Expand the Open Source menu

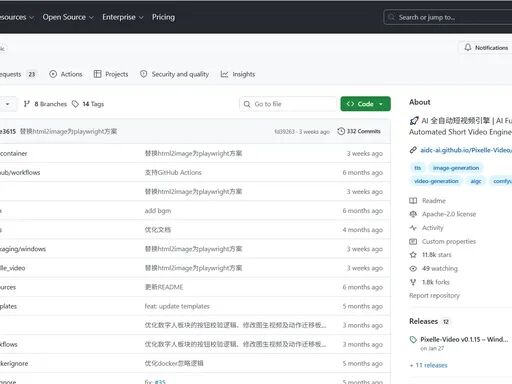(x=68, y=17)
